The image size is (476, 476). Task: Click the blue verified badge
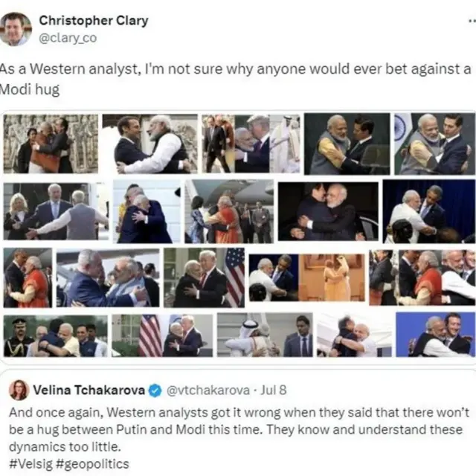pos(155,390)
